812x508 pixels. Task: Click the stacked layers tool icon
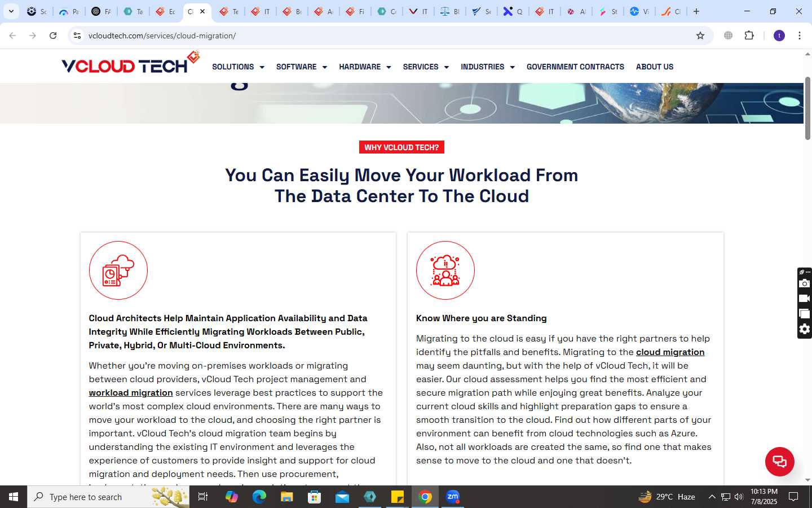click(805, 313)
